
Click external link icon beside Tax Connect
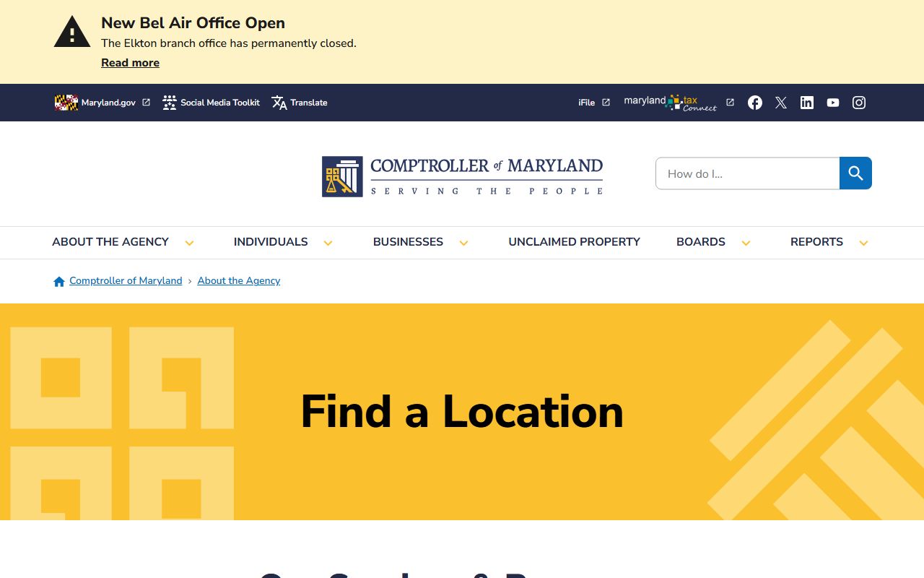[730, 103]
